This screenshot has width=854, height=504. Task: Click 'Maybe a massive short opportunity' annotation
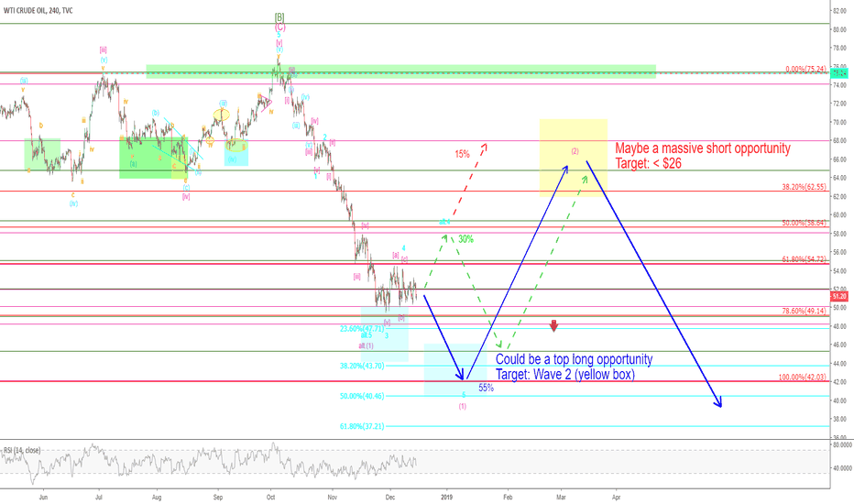pos(703,148)
